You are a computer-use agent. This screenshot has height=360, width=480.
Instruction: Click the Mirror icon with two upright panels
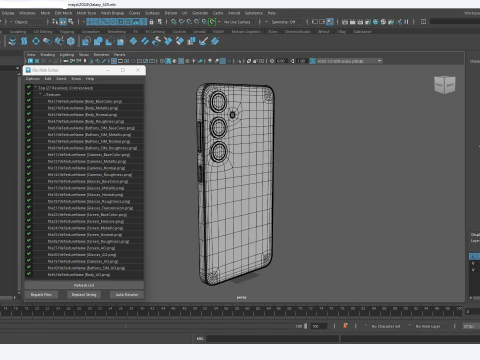192,41
